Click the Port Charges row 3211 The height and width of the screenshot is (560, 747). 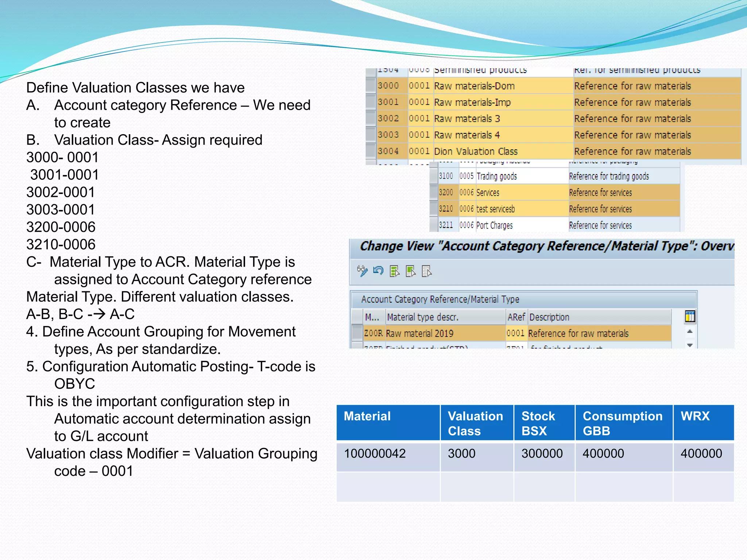(x=495, y=225)
